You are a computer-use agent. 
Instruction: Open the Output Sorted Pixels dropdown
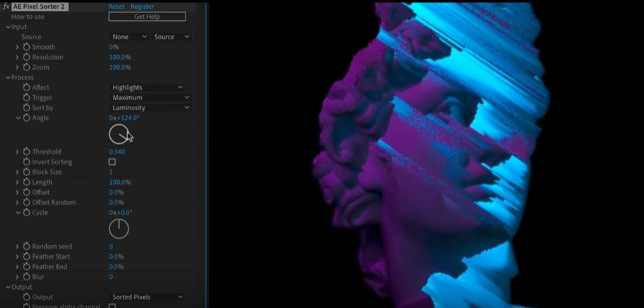[147, 297]
